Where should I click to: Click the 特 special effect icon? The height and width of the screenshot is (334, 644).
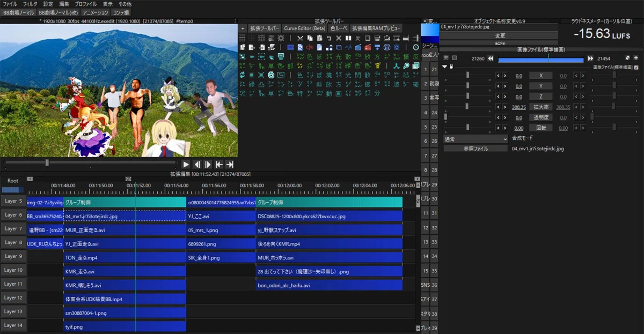pos(300,94)
